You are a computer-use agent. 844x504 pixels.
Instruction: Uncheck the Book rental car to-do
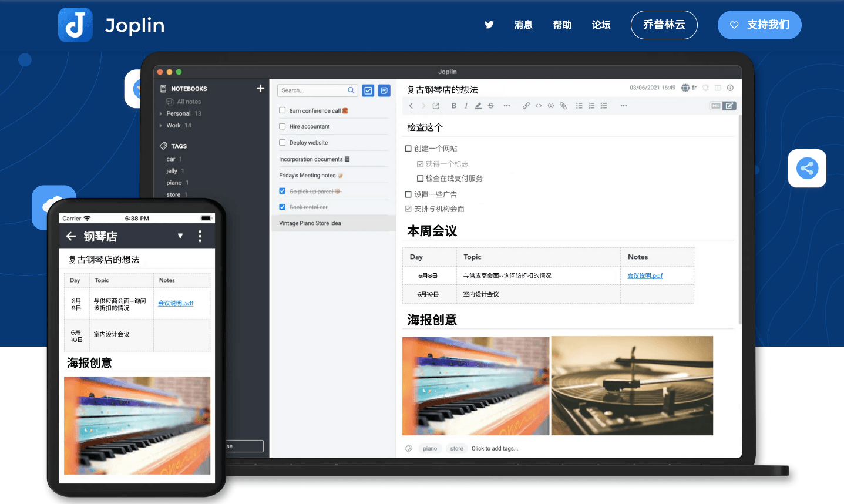283,207
